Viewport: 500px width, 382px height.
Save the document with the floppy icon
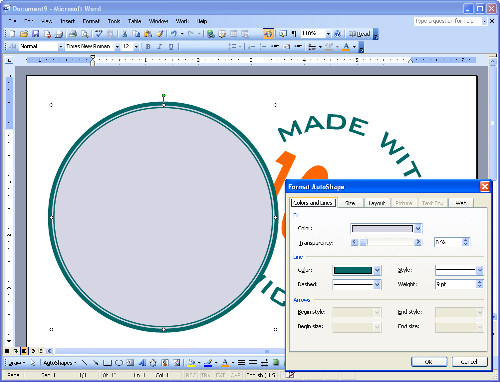pos(35,34)
